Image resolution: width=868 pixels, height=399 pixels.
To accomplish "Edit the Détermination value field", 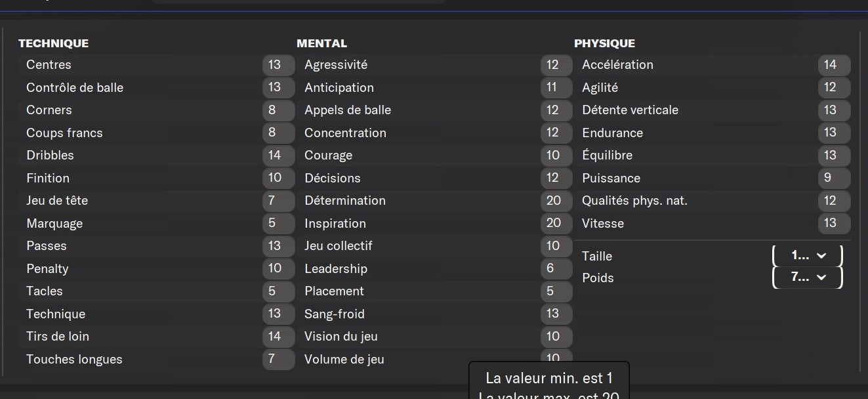I will 556,201.
